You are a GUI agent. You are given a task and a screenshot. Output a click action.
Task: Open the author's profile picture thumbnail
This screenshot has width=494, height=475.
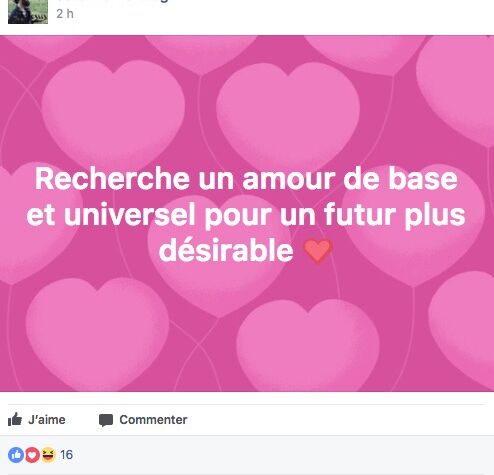(x=28, y=12)
